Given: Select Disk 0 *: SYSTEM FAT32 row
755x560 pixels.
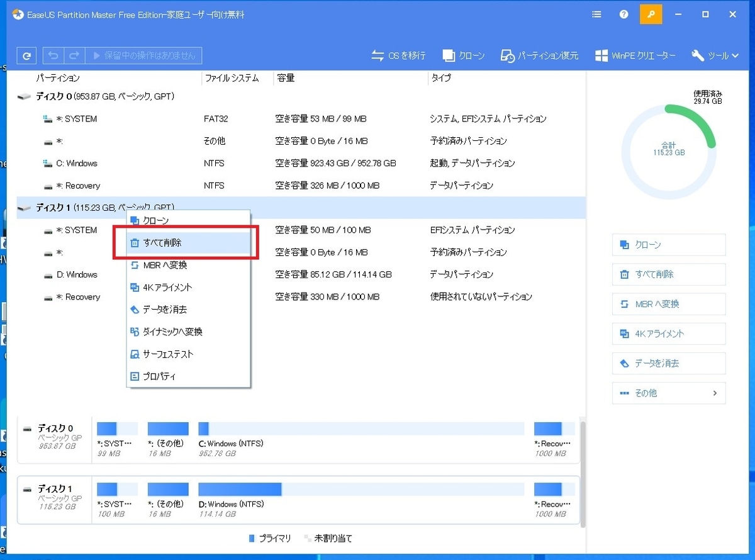Looking at the screenshot, I should [x=301, y=118].
